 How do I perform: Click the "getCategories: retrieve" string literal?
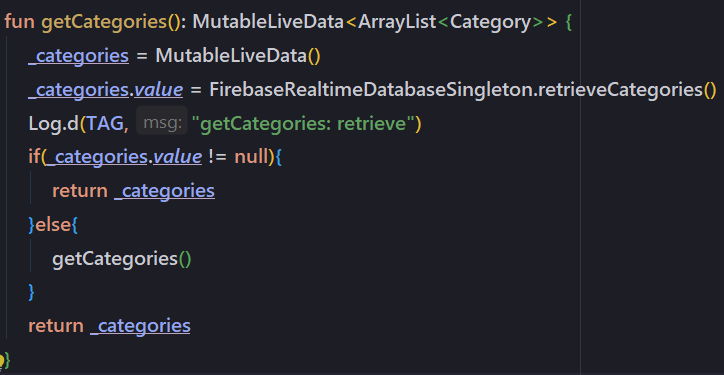[x=303, y=123]
